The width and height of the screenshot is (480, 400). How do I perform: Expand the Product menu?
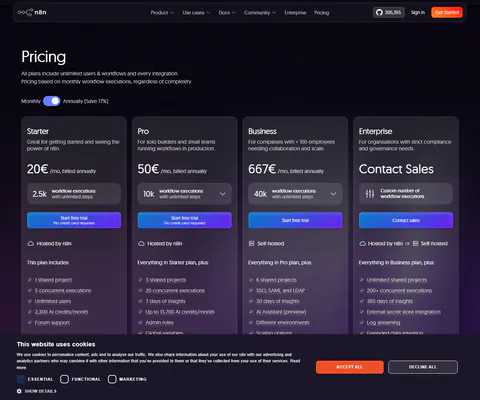click(162, 13)
